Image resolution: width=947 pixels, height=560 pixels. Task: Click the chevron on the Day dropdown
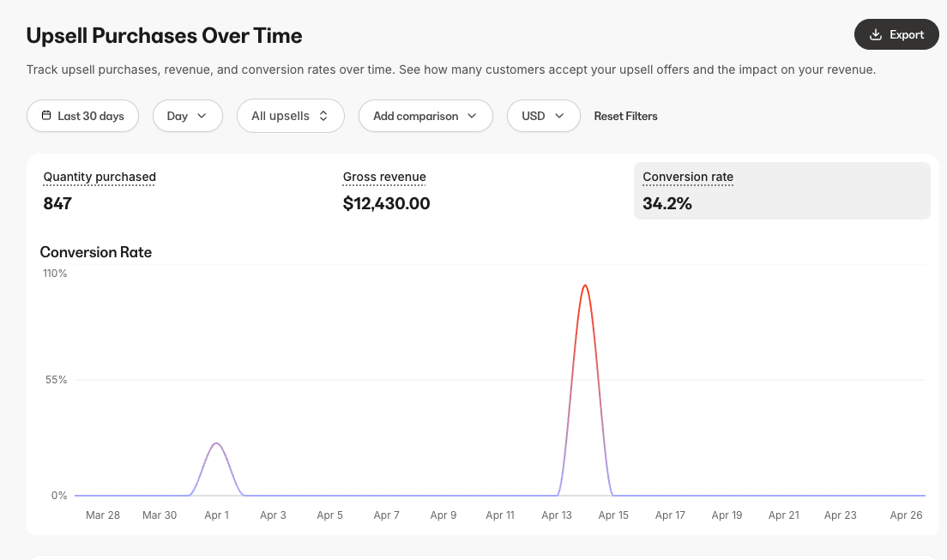203,115
